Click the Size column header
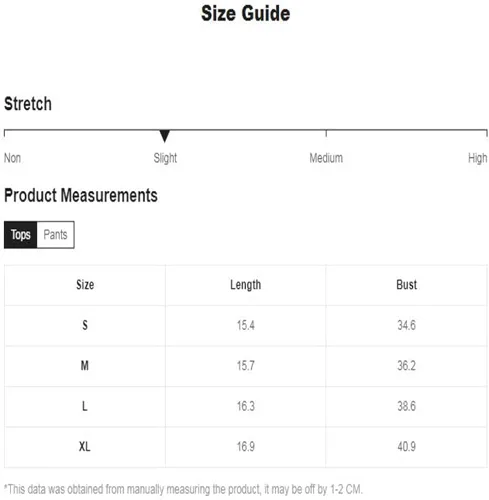Viewport: 489px width, 500px height. (85, 285)
